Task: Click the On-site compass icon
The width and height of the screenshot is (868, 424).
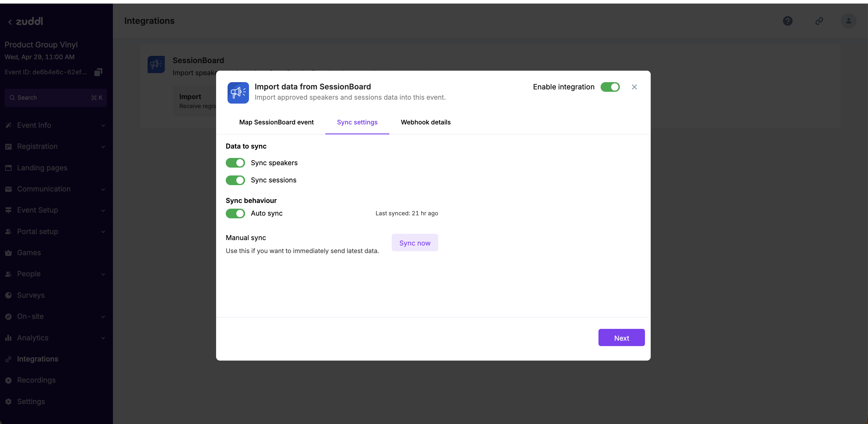Action: pyautogui.click(x=8, y=316)
